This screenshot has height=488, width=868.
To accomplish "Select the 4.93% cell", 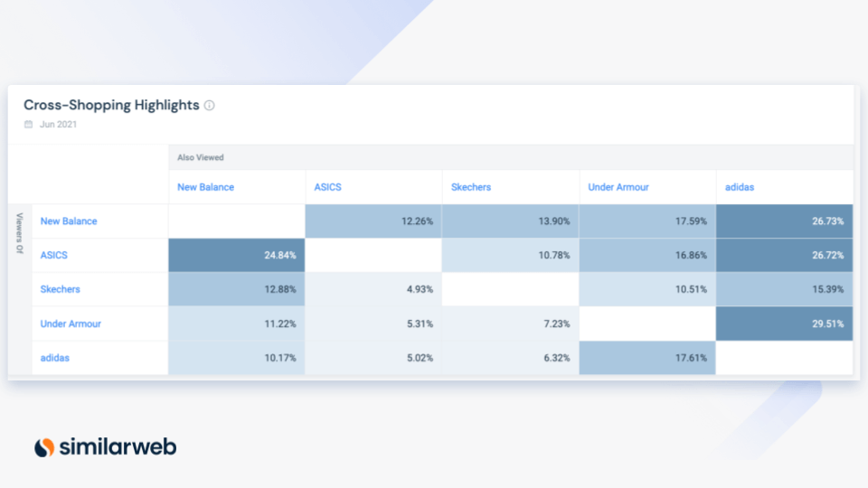I will click(373, 289).
